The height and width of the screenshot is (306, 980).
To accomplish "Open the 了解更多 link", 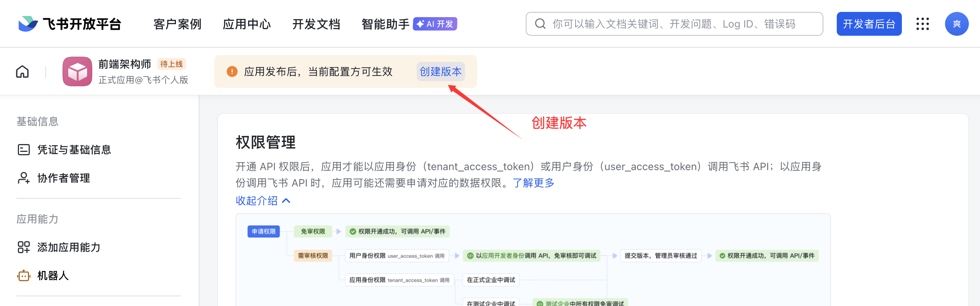I will click(x=534, y=183).
